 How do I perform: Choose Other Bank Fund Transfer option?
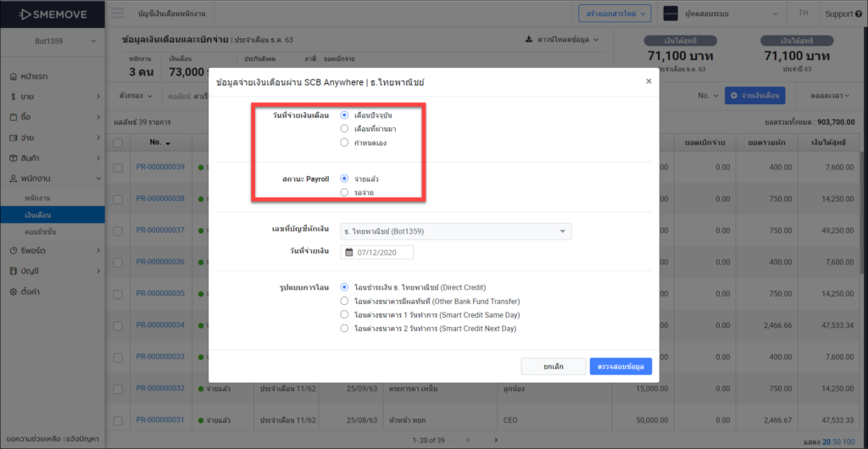point(344,301)
